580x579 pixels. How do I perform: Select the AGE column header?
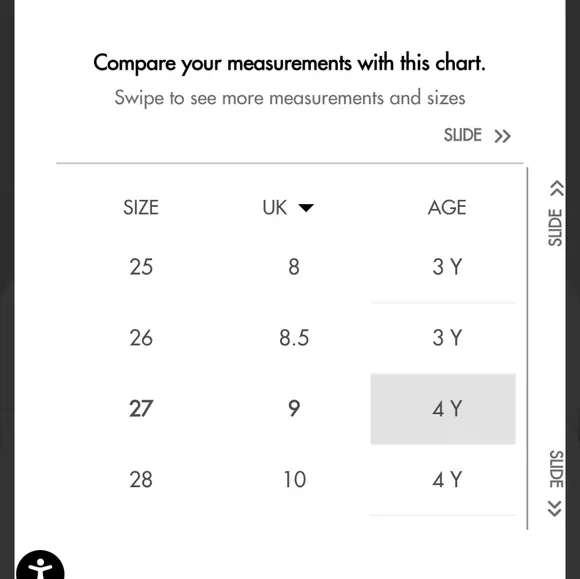pos(447,208)
